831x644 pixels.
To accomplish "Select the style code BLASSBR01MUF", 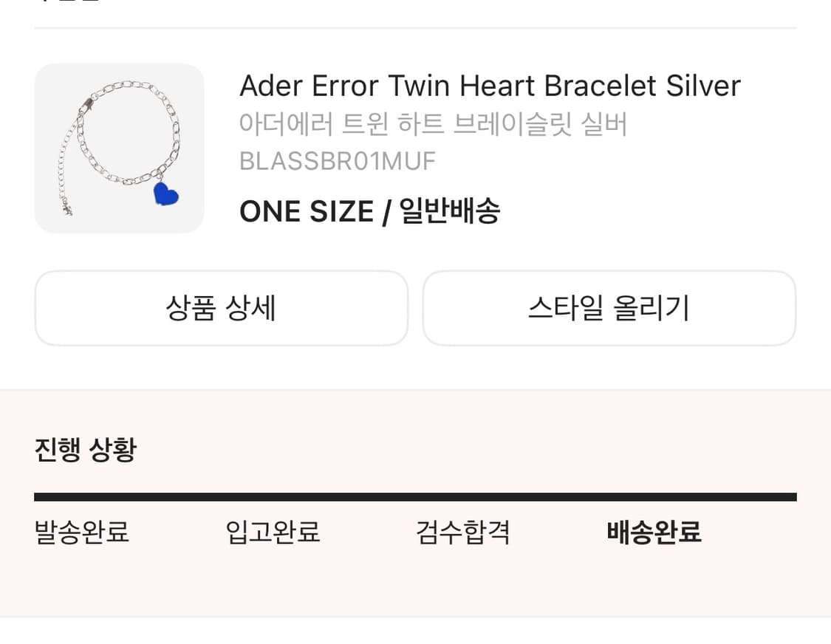I will point(337,161).
